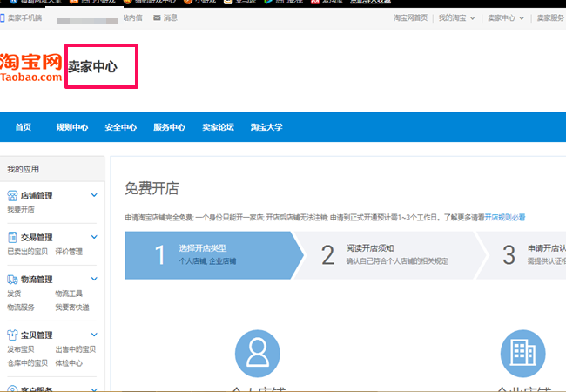Image resolution: width=566 pixels, height=392 pixels.
Task: Open the 开店规则必看 link
Action: coord(505,217)
